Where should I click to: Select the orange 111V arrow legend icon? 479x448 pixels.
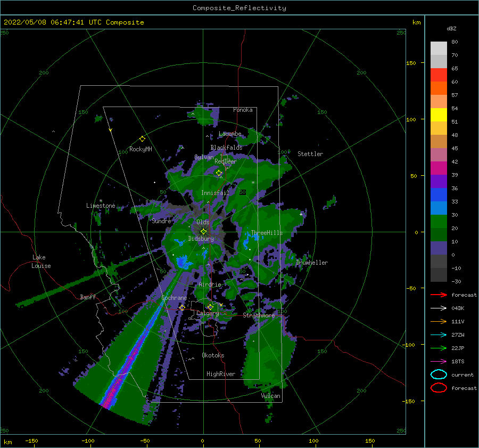coord(439,321)
